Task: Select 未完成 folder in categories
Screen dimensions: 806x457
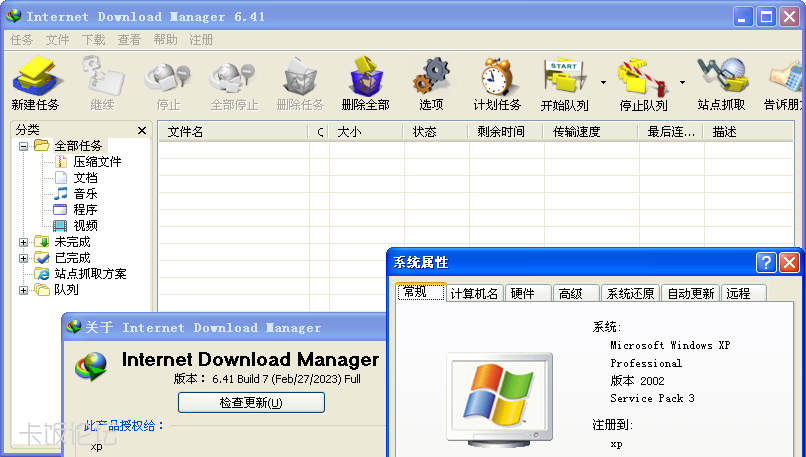Action: pyautogui.click(x=62, y=242)
